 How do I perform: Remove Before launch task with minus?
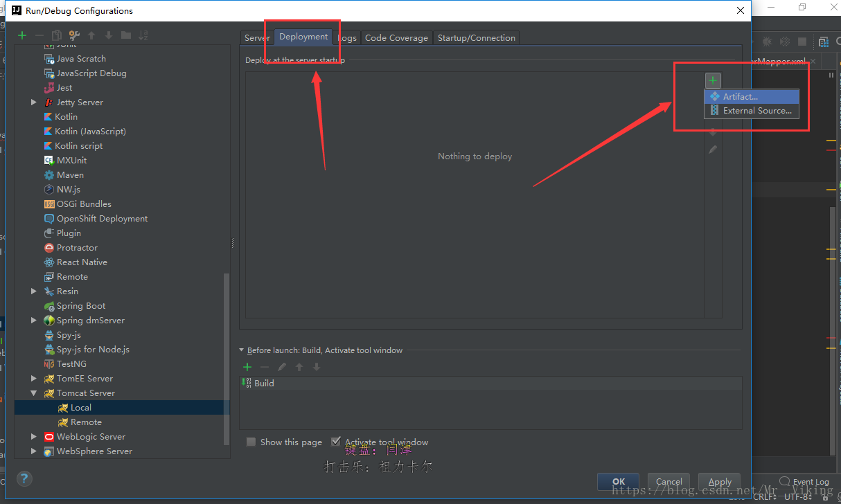(264, 367)
